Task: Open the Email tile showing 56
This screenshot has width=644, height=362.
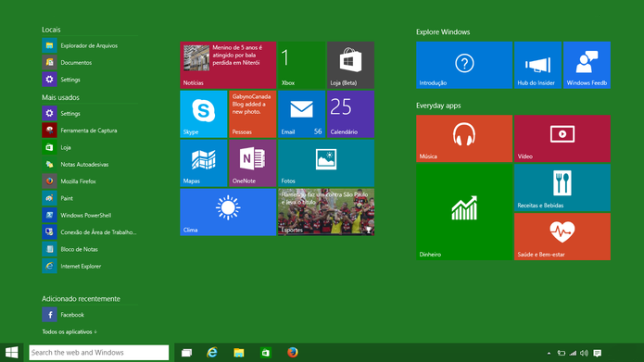Action: [x=301, y=114]
